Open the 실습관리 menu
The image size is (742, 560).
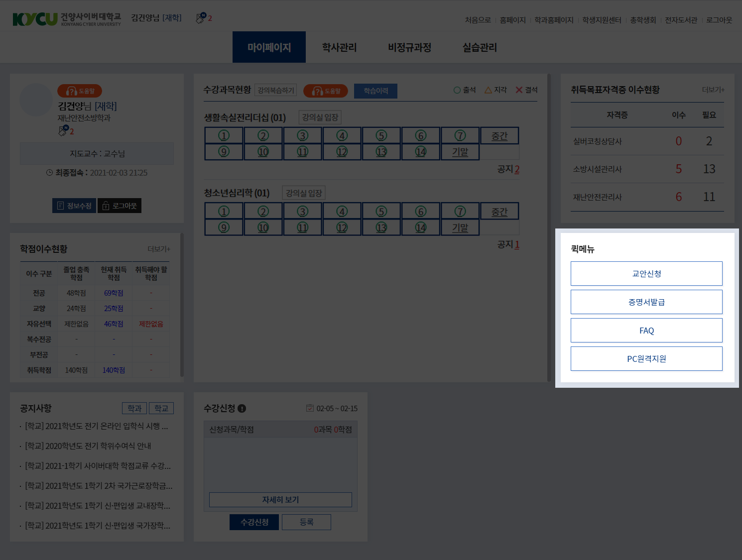tap(480, 47)
